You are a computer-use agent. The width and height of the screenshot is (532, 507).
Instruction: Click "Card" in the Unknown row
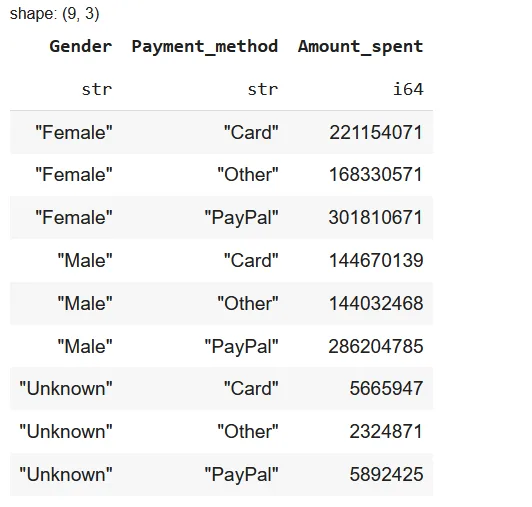click(x=251, y=388)
